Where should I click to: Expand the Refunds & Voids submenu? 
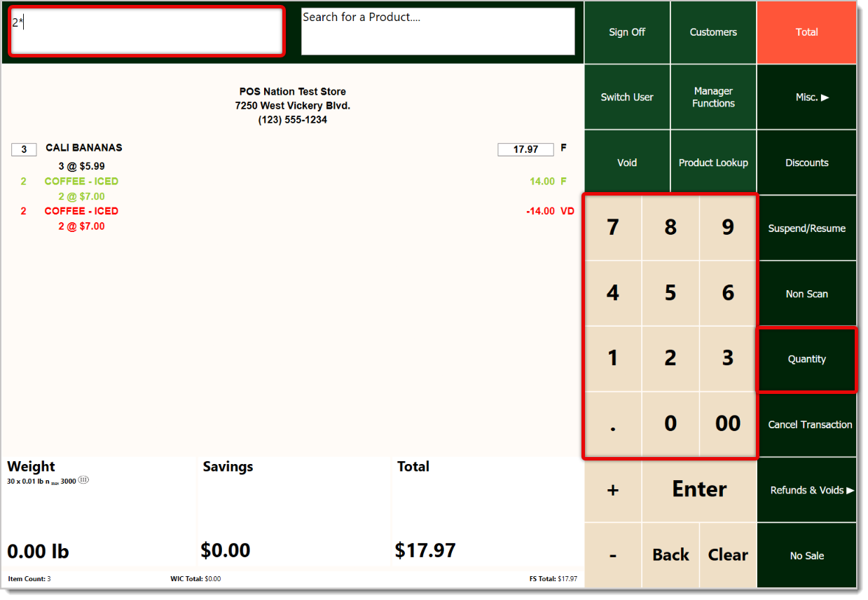tap(806, 490)
